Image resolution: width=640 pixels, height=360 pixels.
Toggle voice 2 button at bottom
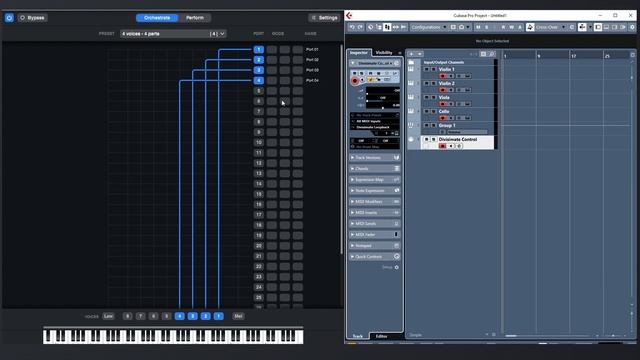(205, 316)
